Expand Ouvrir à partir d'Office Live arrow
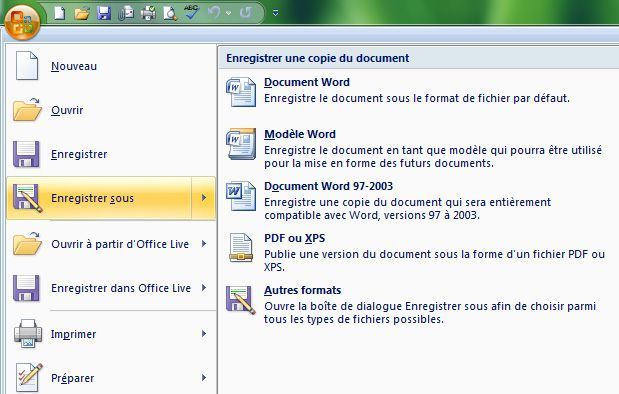Image resolution: width=619 pixels, height=394 pixels. point(204,244)
